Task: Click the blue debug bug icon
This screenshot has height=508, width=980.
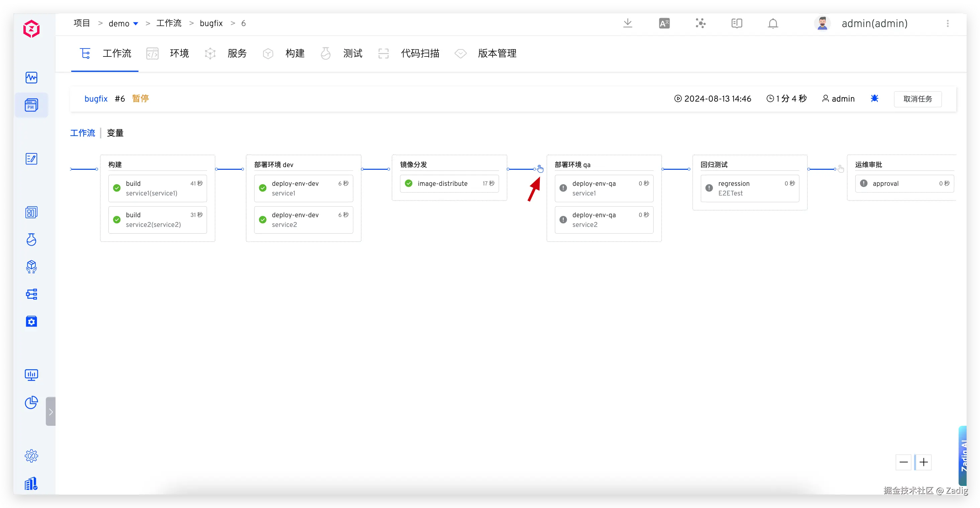Action: (874, 99)
